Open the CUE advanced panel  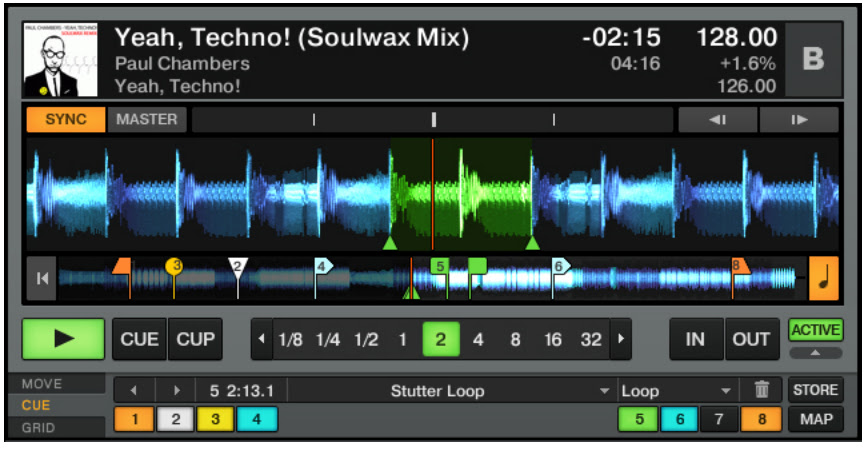pos(56,405)
